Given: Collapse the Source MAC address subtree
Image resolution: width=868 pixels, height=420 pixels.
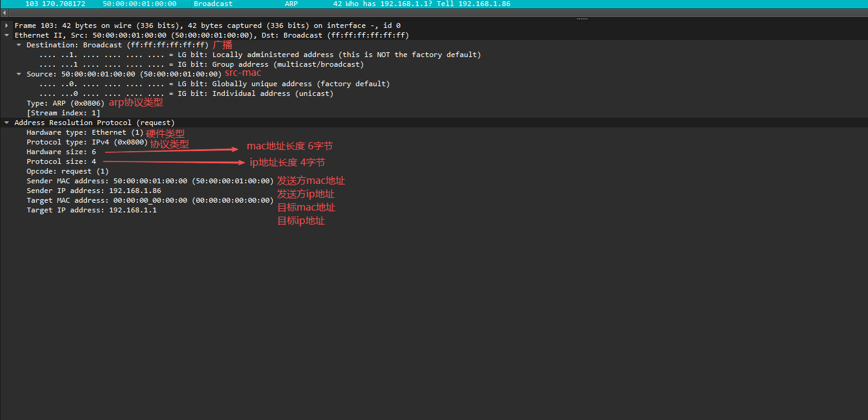Looking at the screenshot, I should click(x=19, y=74).
